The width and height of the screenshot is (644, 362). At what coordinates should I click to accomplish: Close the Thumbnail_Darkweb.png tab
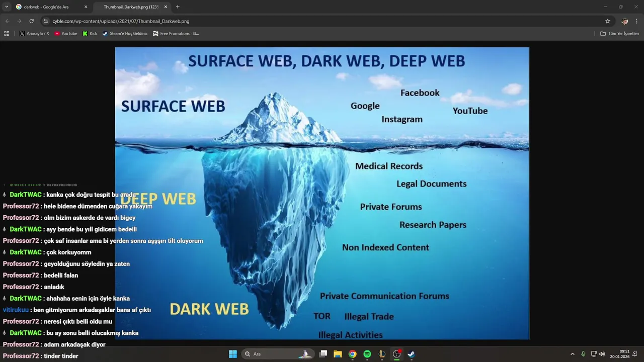[x=166, y=7]
